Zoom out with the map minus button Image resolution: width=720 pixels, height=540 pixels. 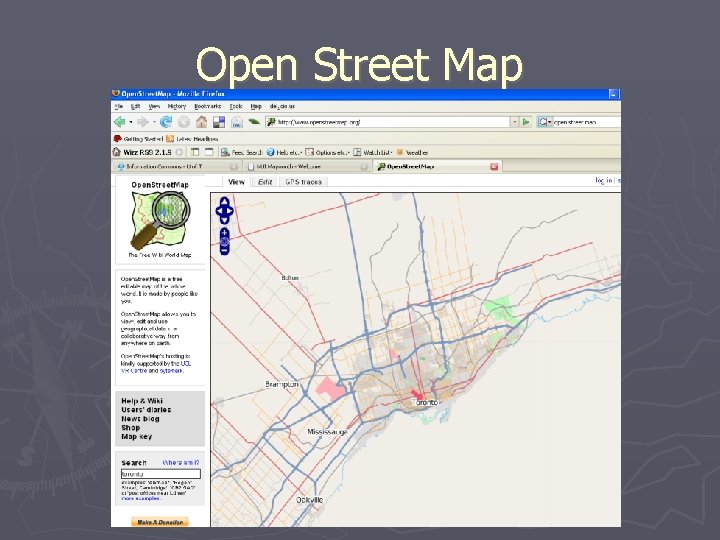(224, 250)
